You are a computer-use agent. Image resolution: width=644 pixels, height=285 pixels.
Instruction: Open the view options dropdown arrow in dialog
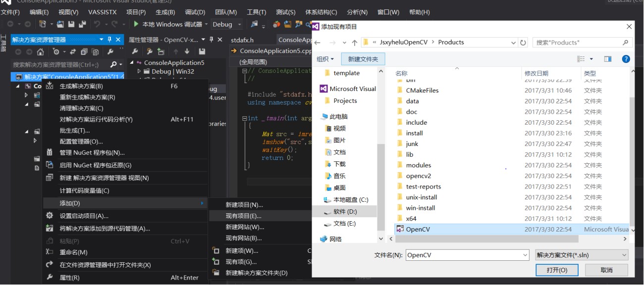(x=591, y=59)
